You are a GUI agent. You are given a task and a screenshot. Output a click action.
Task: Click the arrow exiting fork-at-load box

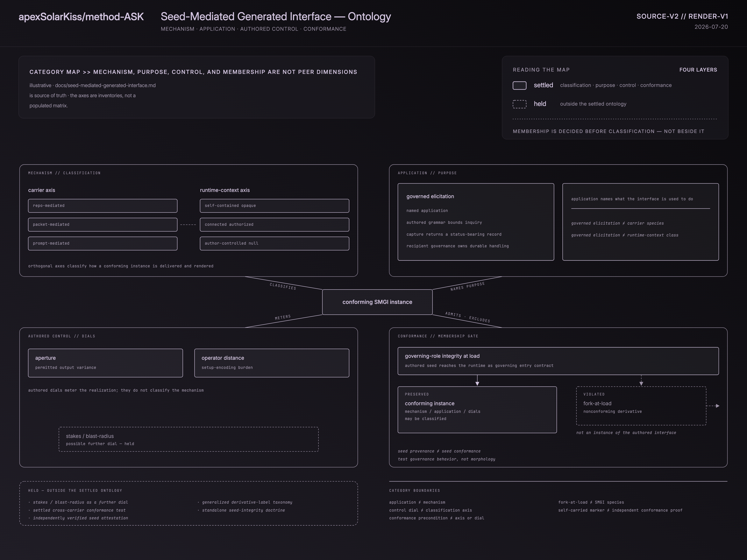point(713,406)
